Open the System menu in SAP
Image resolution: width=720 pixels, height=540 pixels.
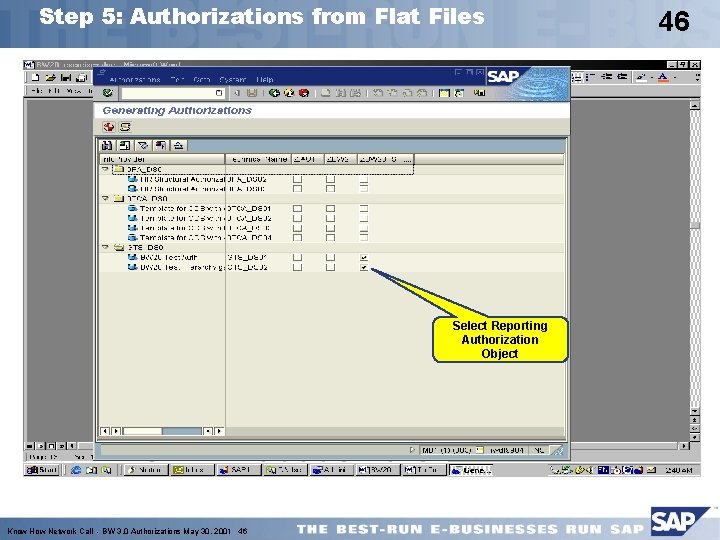coord(233,79)
